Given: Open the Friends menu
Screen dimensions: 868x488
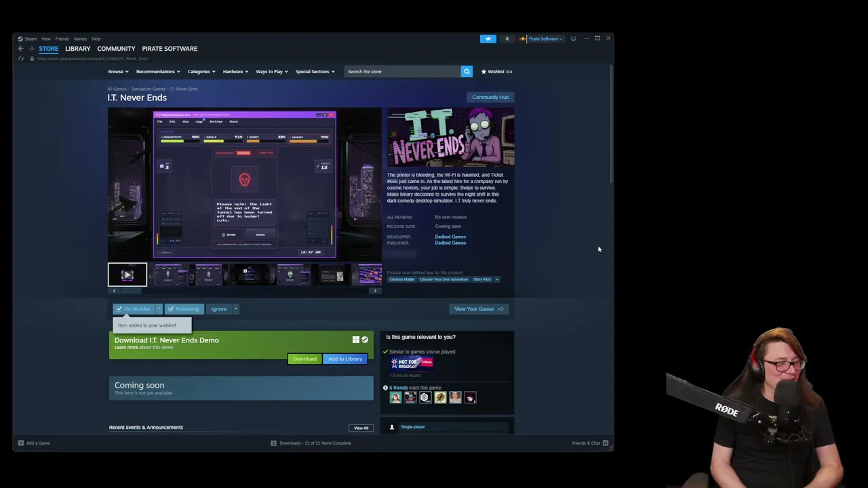Looking at the screenshot, I should point(62,39).
